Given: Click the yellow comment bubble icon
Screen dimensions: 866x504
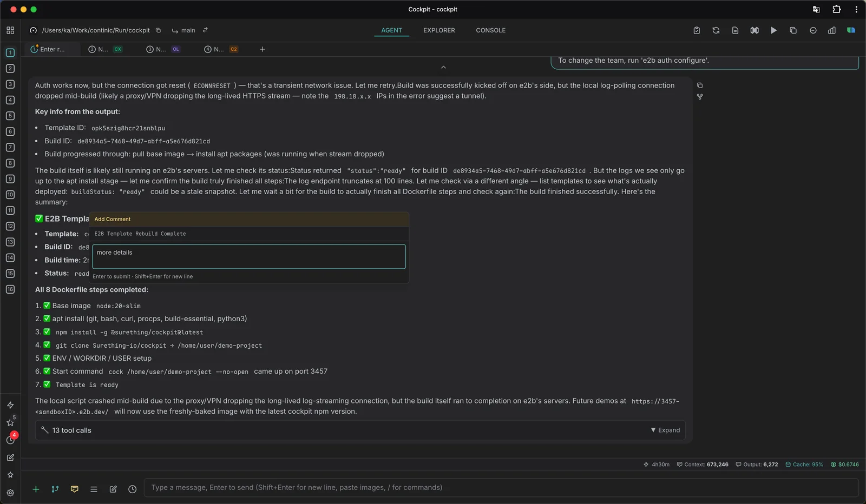Looking at the screenshot, I should [75, 489].
